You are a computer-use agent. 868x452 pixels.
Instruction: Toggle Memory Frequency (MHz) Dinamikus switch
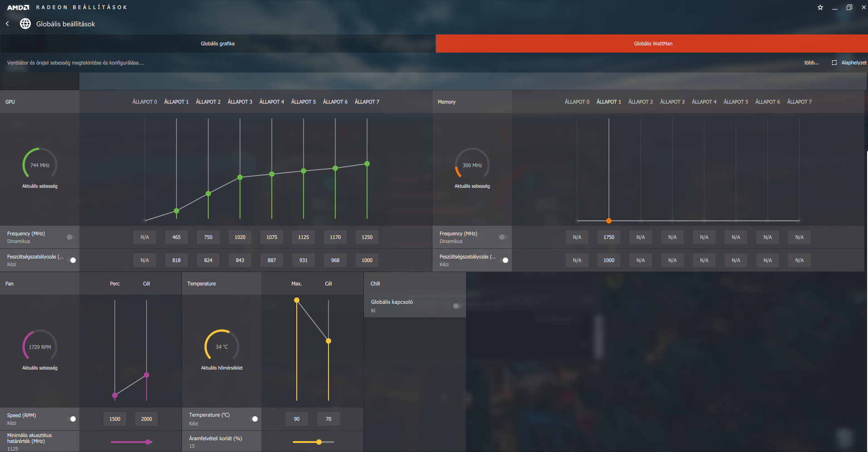[x=504, y=237]
